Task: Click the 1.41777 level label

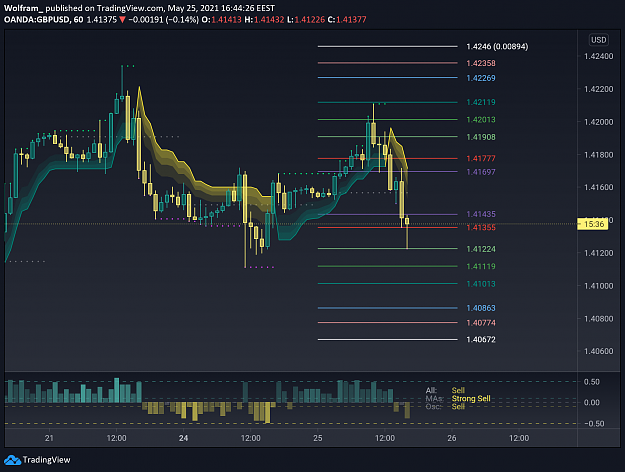Action: (x=481, y=159)
